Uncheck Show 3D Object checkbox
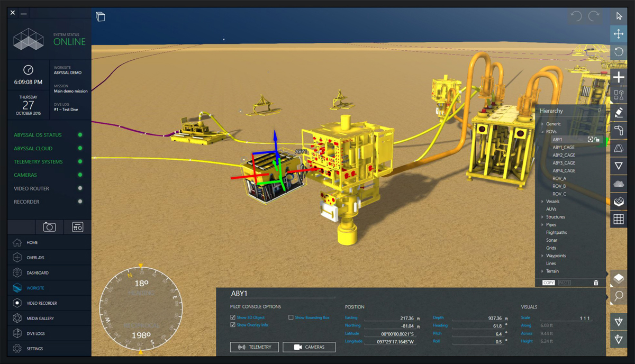This screenshot has width=635, height=364. pos(233,317)
